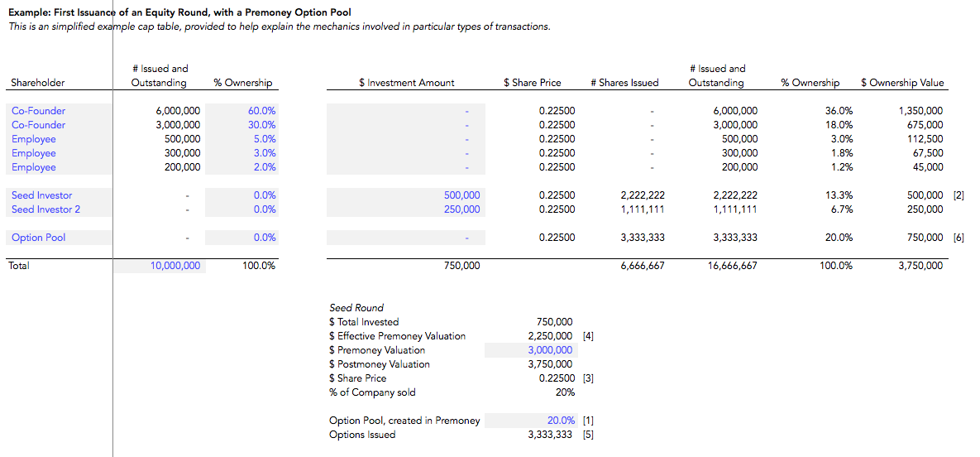980x457 pixels.
Task: Select the 2,250,000 effective premoney valuation value
Action: 550,336
